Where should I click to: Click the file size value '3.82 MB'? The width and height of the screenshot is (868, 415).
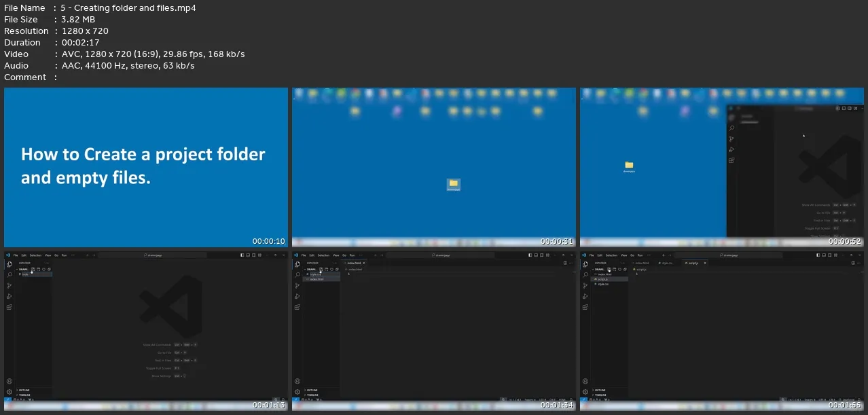[78, 20]
